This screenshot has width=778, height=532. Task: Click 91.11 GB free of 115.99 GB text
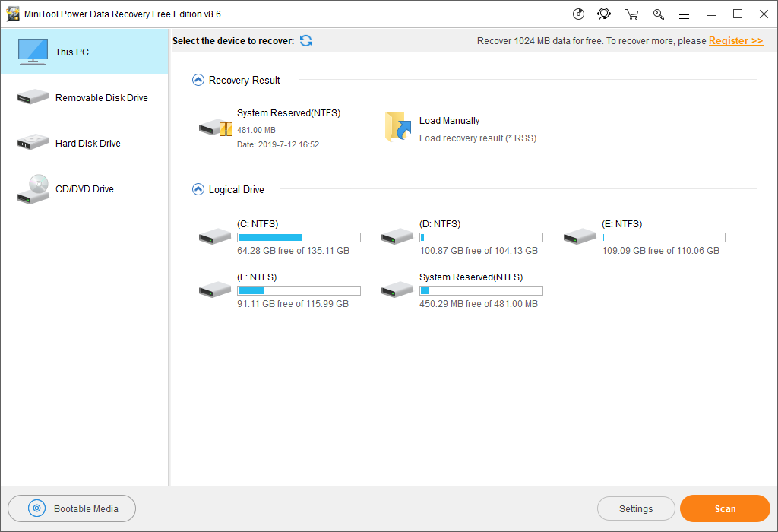click(x=293, y=304)
